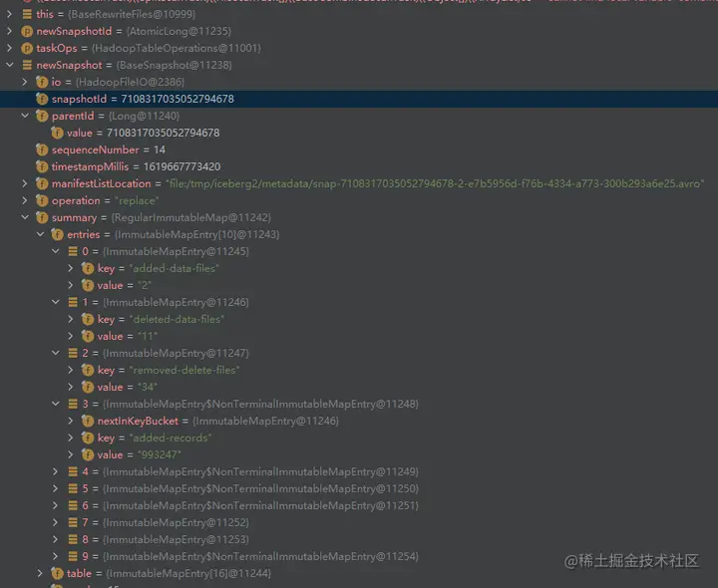Collapse the summary RegularImmutableMap node
This screenshot has width=718, height=588.
tap(25, 217)
